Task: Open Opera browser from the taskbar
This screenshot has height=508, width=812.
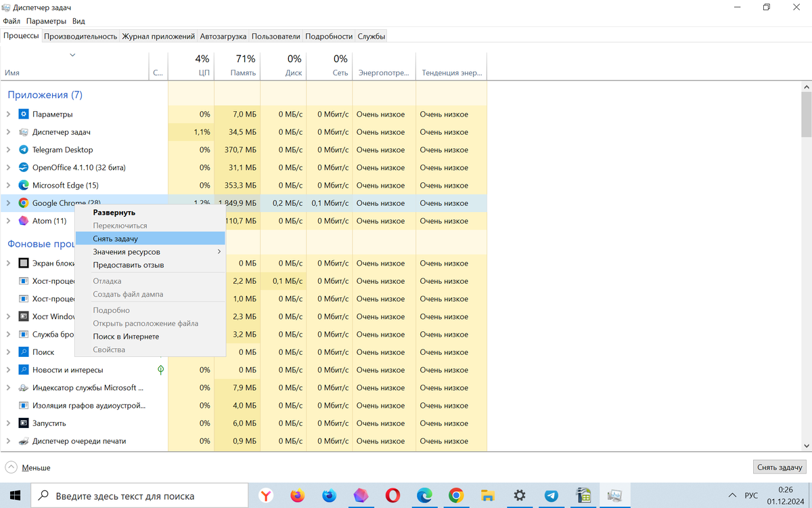Action: 393,496
